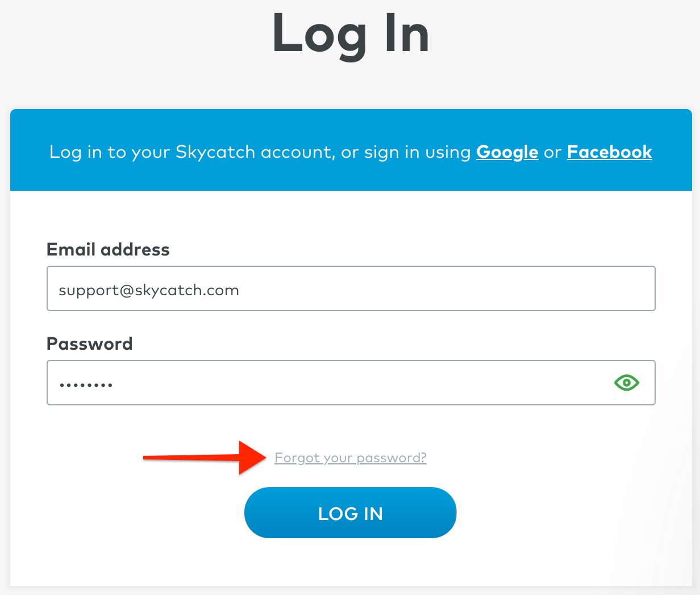Click the word "or" between Google and Facebook
Image resolution: width=700 pixels, height=595 pixels.
pos(552,152)
